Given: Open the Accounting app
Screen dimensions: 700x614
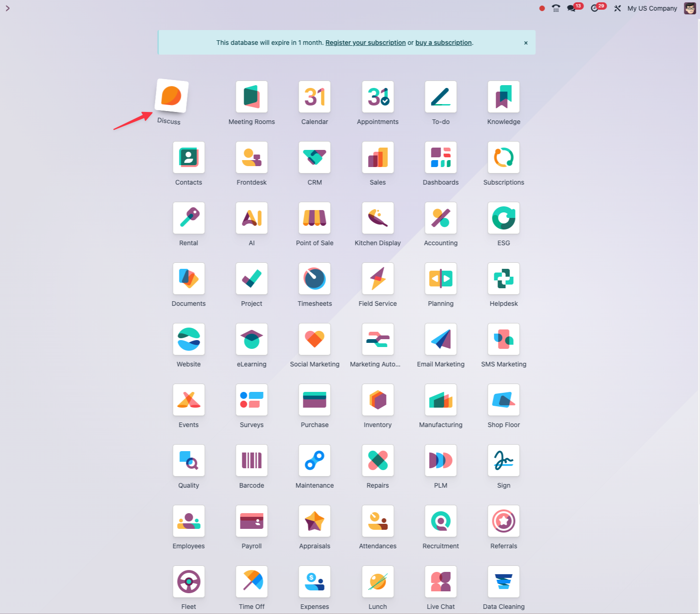Looking at the screenshot, I should pos(441,218).
